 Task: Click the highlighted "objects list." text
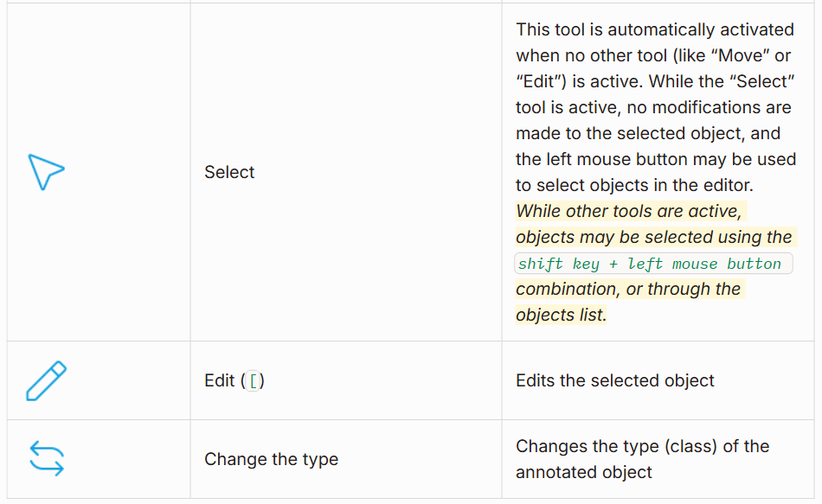coord(561,315)
